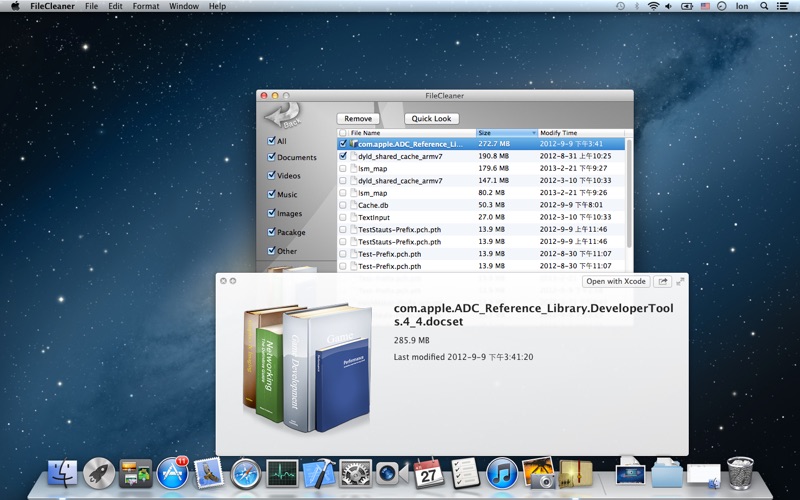Viewport: 800px width, 500px height.
Task: Open Mail stamp icon in Dock
Action: pos(208,473)
